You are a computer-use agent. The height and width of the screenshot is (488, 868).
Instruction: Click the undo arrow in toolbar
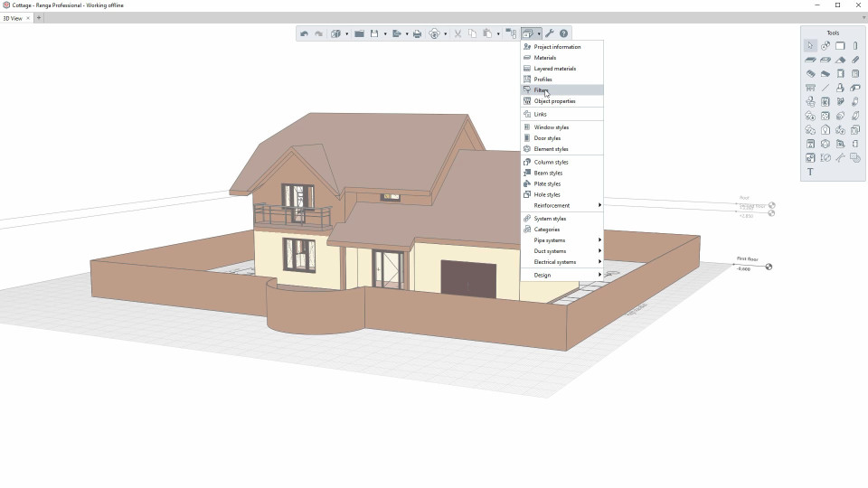point(304,33)
